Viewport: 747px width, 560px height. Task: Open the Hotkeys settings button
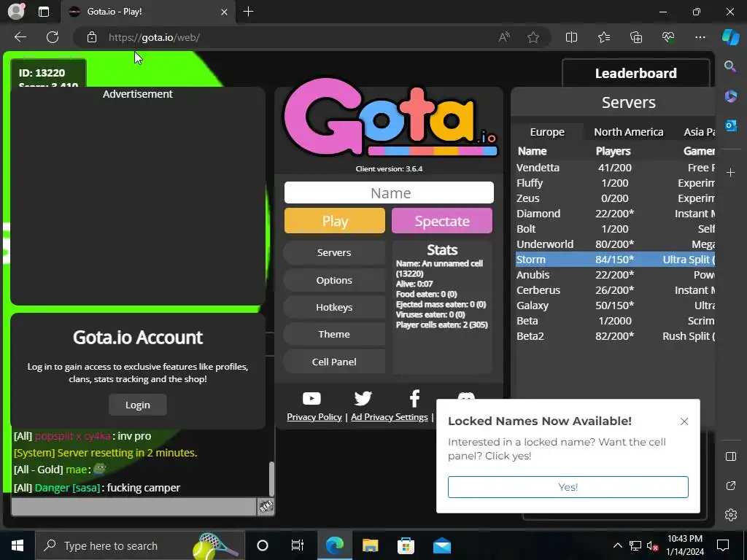click(334, 307)
